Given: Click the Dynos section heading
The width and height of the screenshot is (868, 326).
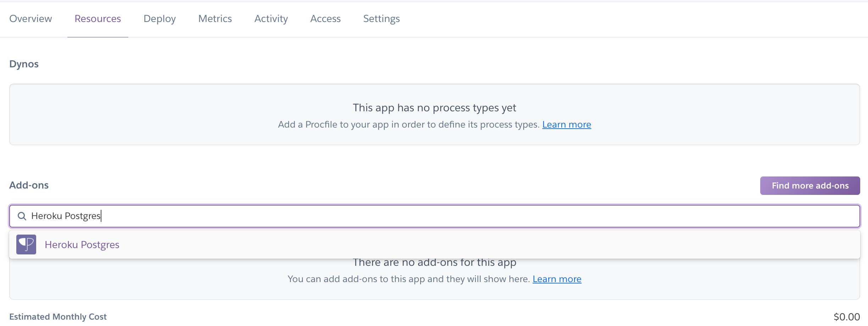Looking at the screenshot, I should (x=24, y=64).
